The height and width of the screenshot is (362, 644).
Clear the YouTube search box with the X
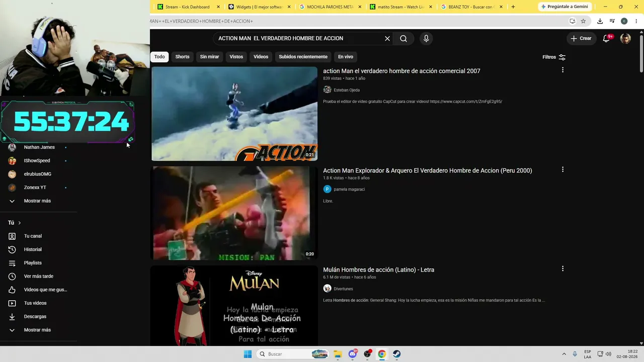(387, 39)
